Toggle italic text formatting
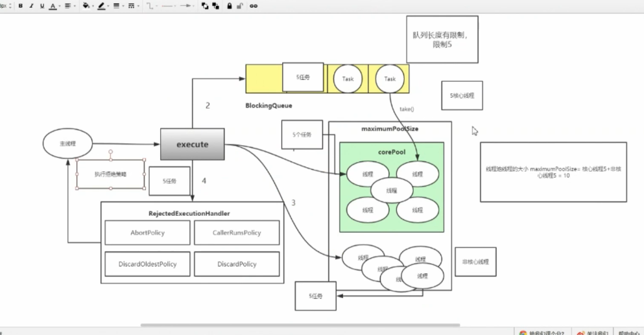644x335 pixels. tap(31, 6)
